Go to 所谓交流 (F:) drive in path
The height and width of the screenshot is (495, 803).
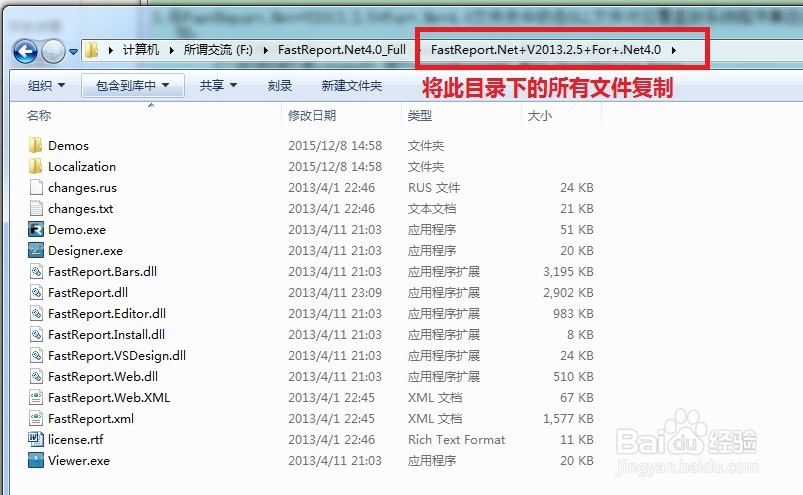click(x=218, y=50)
